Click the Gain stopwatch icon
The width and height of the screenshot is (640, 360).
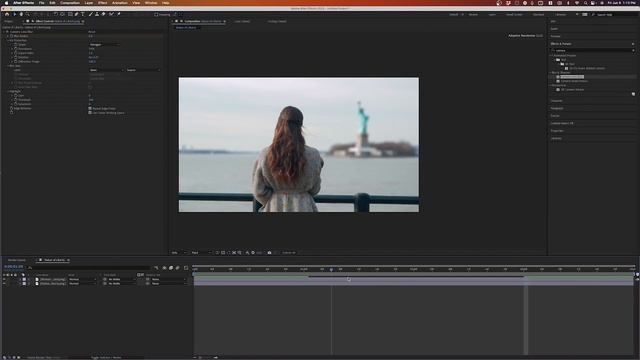coord(16,96)
